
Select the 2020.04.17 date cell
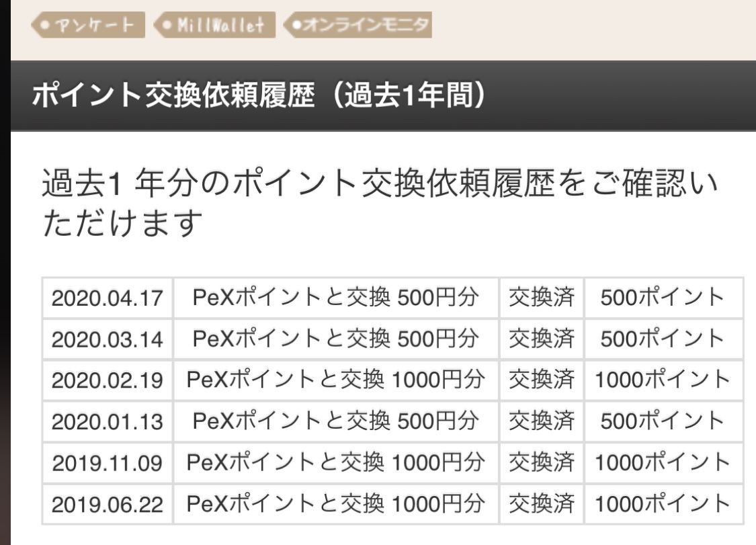pos(108,298)
